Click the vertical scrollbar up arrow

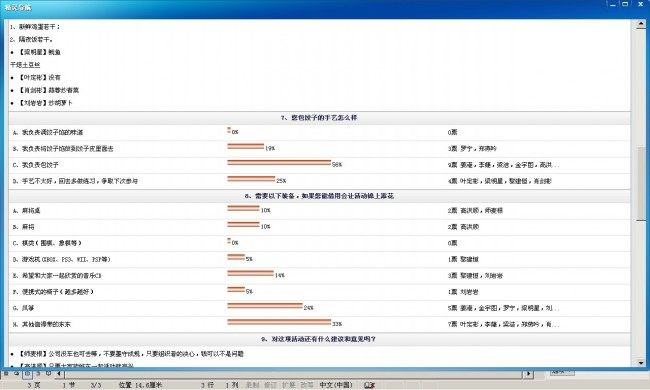click(x=641, y=24)
